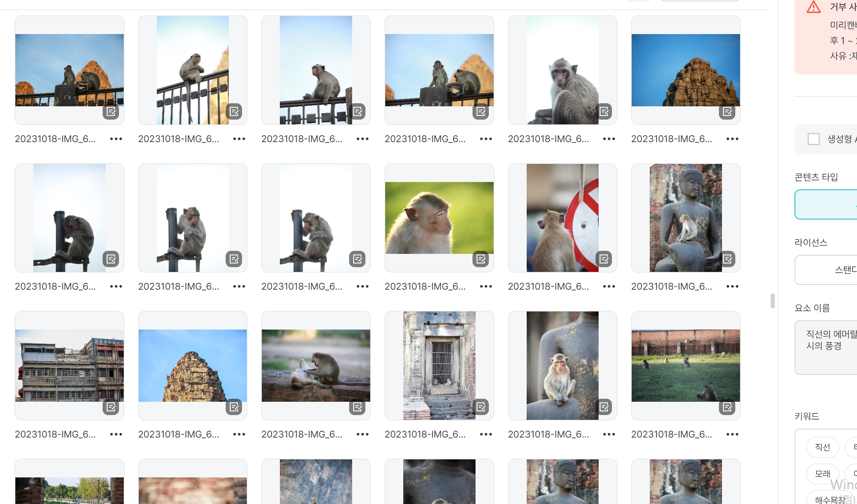The image size is (857, 504).
Task: Click edit icon on lone railing monkey, plain sky only
Action: point(357,111)
